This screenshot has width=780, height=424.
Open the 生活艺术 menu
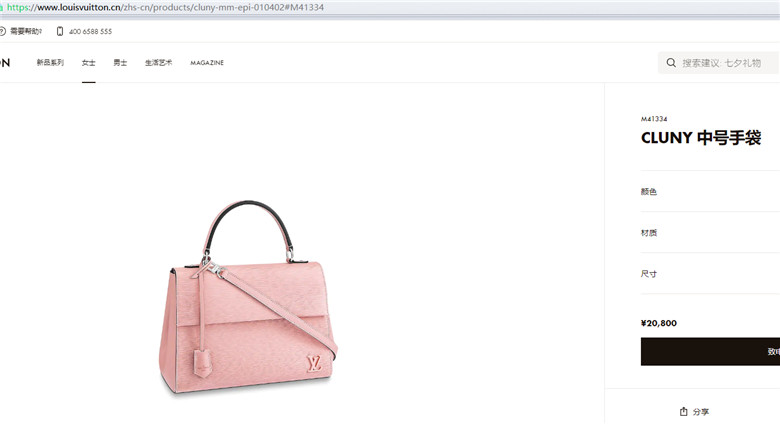[x=159, y=63]
